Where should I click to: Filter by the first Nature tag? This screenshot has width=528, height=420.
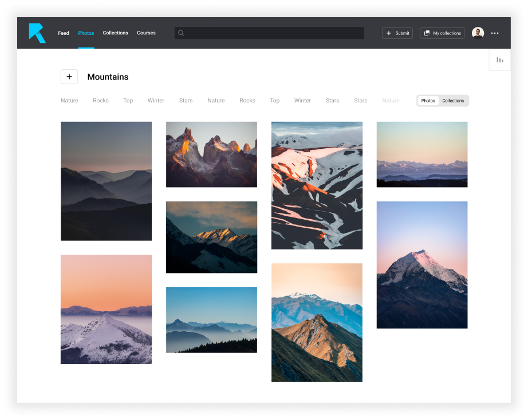click(x=69, y=101)
